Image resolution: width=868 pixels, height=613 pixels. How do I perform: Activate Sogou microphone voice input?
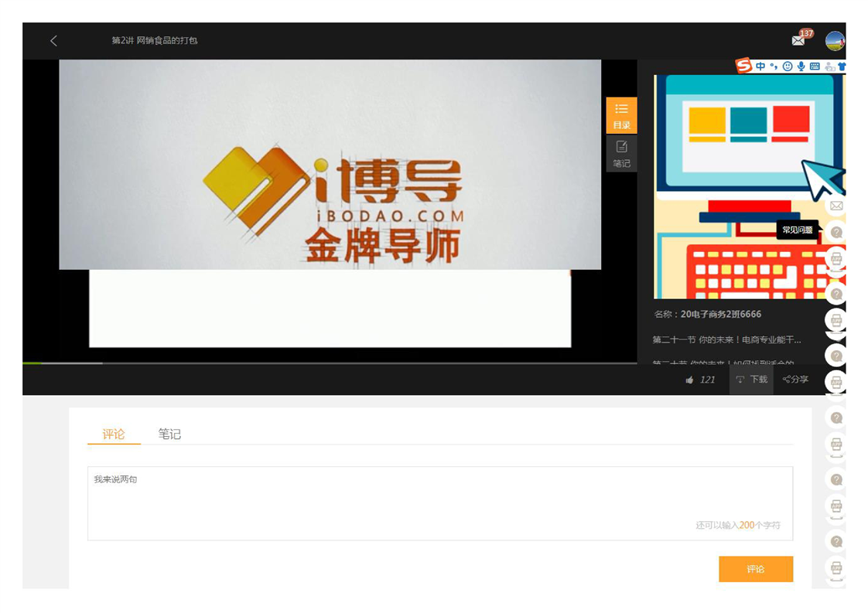tap(801, 66)
